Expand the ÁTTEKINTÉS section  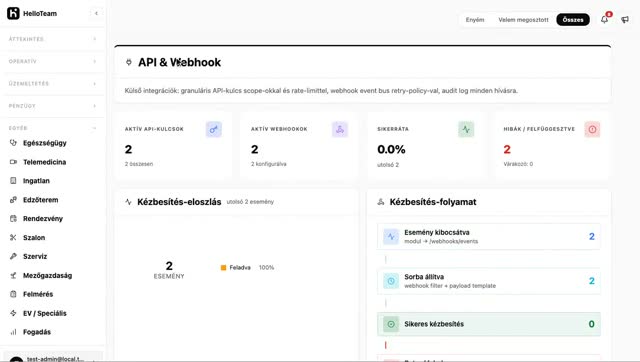click(x=52, y=39)
